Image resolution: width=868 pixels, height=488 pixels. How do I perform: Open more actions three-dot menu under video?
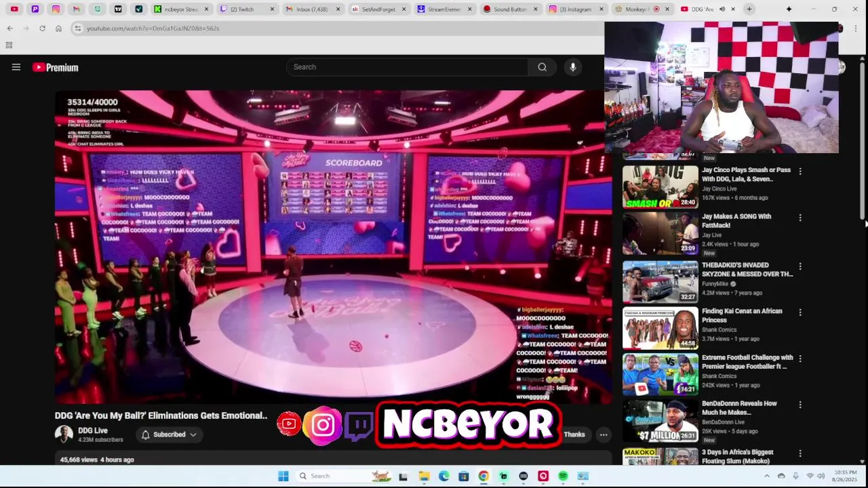coord(604,434)
